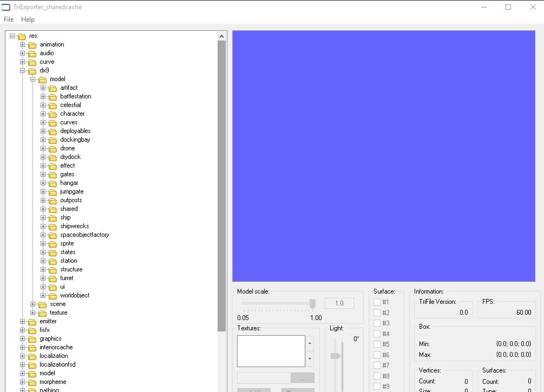Click the hangar folder icon

click(53, 183)
